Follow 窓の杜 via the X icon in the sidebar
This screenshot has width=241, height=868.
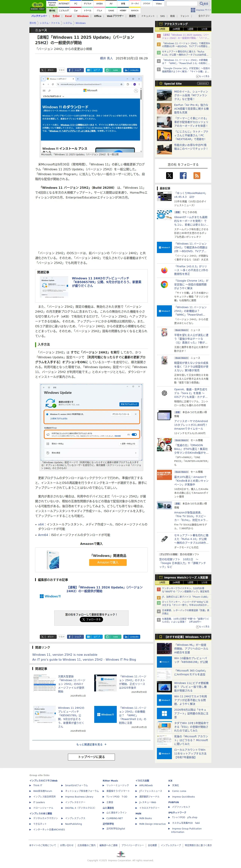click(x=169, y=176)
